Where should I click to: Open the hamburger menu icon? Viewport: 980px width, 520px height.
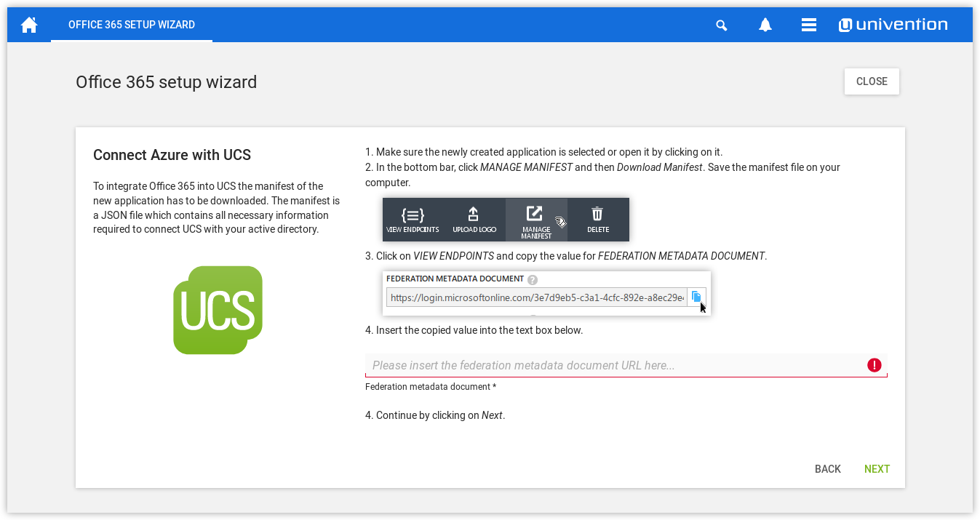808,25
